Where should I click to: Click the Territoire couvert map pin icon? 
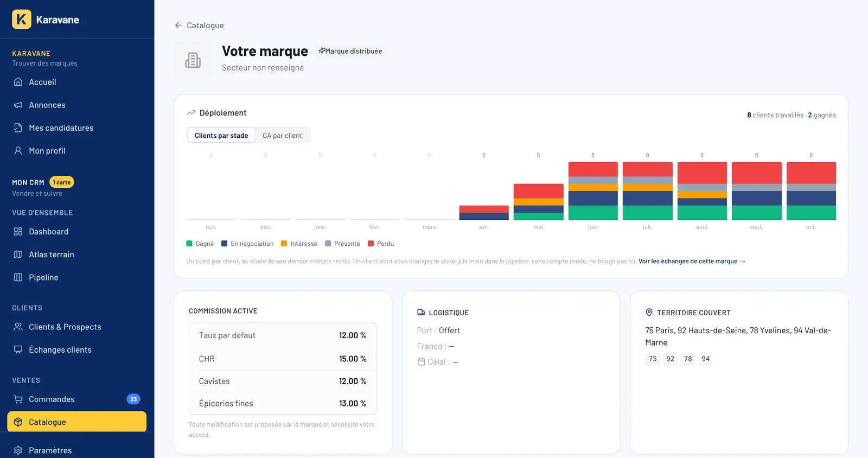pos(649,313)
